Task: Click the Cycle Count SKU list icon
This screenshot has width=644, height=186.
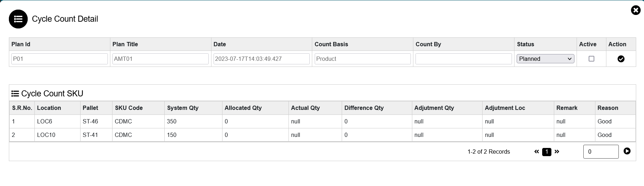Action: tap(15, 94)
